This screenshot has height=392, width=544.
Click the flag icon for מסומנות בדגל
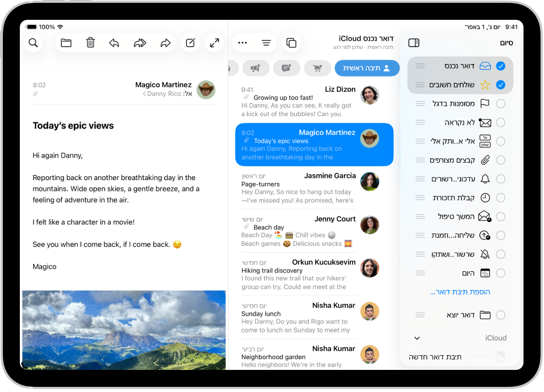point(485,103)
